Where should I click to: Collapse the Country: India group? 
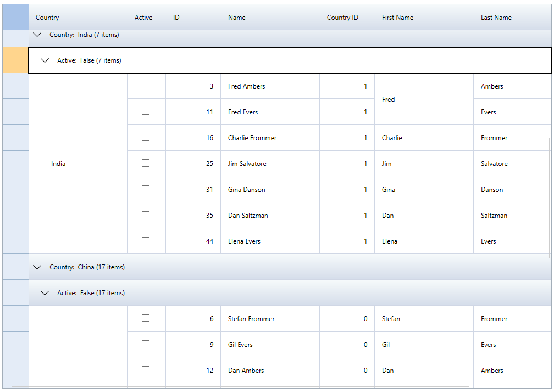(x=37, y=35)
